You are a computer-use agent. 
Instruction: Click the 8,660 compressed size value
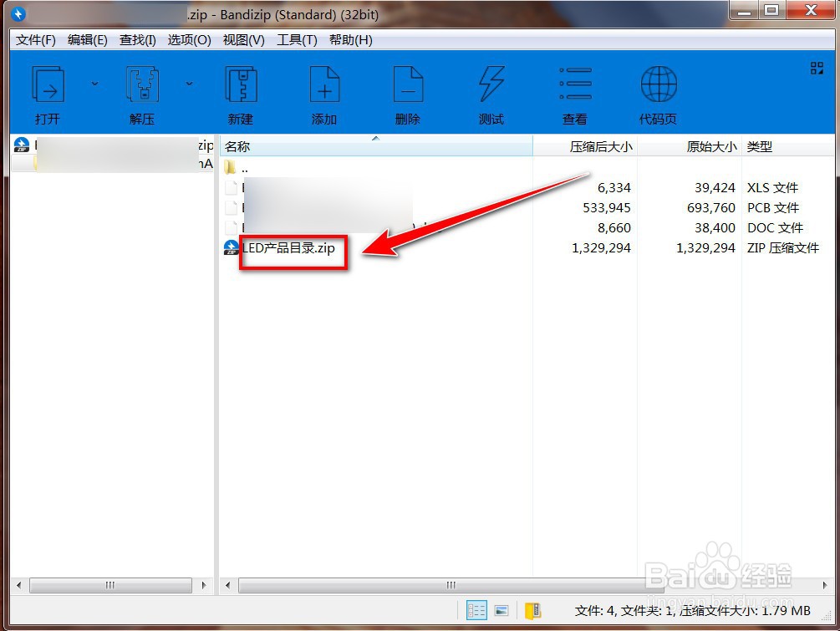tap(614, 228)
